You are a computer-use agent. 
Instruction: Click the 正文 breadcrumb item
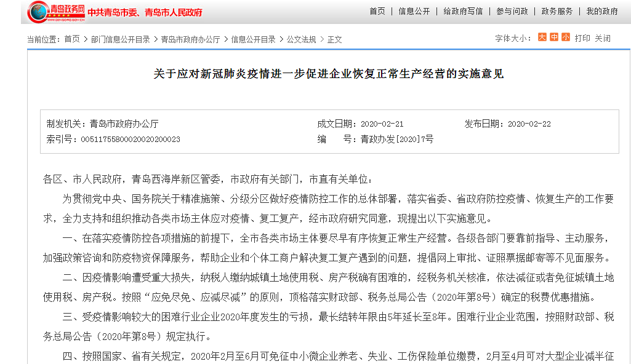[334, 39]
